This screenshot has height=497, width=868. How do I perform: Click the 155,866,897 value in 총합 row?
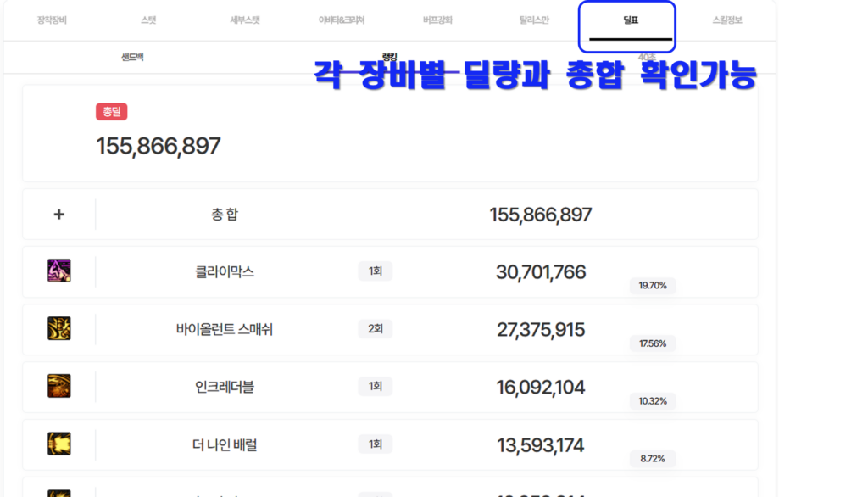point(541,215)
